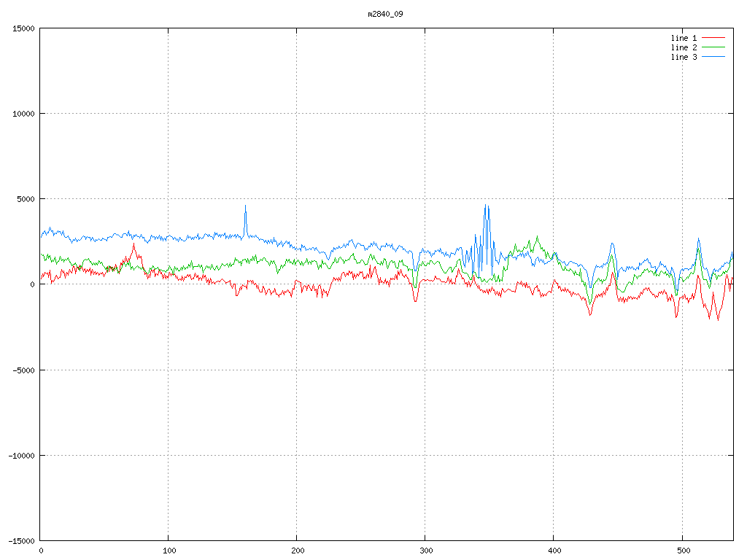The width and height of the screenshot is (747, 560).
Task: Click the x-axis label 300
Action: point(426,551)
